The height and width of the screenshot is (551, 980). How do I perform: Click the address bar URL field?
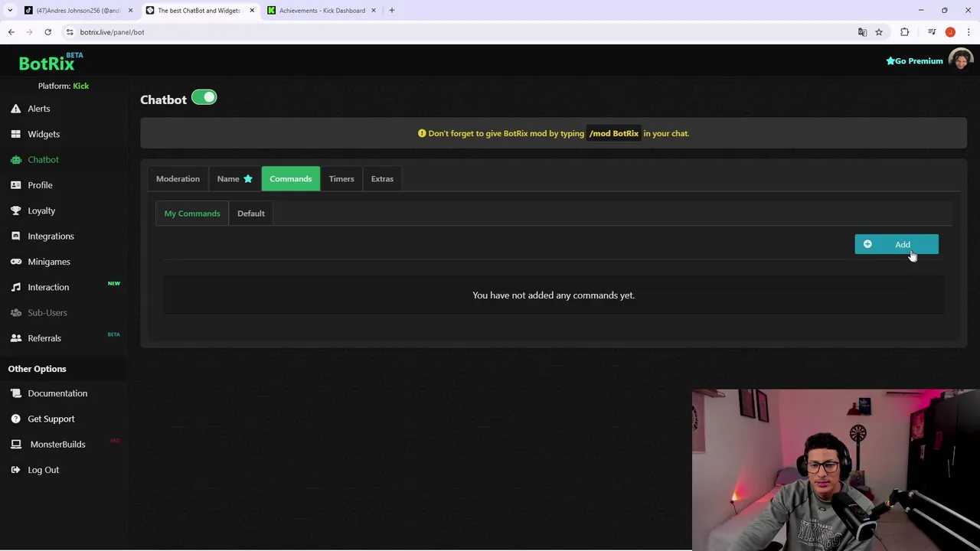click(459, 32)
